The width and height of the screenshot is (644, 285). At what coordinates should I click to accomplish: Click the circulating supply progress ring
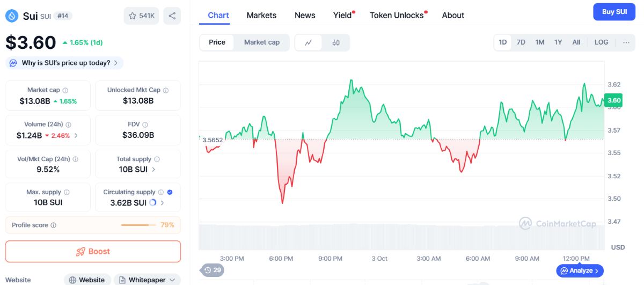pyautogui.click(x=153, y=203)
